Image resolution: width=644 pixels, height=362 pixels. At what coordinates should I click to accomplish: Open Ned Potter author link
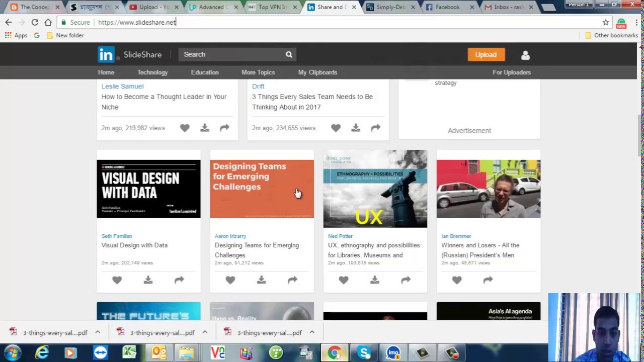click(x=340, y=236)
